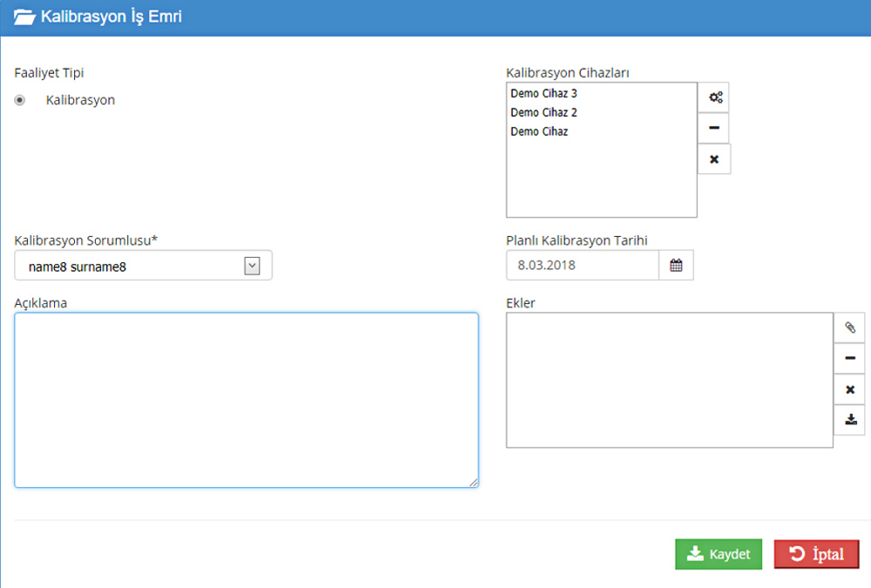Select Demo Cihaz 3 in the device list
Image resolution: width=871 pixels, height=588 pixels.
point(544,93)
